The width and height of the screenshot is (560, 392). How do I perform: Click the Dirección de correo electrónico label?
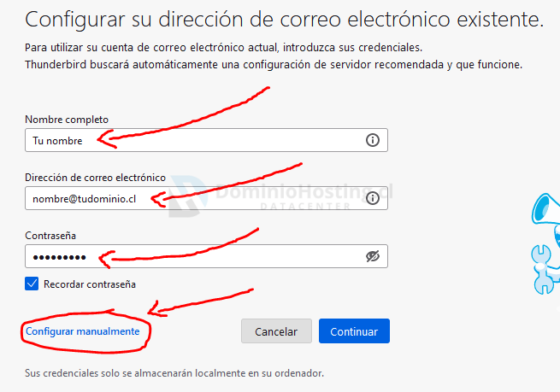95,177
